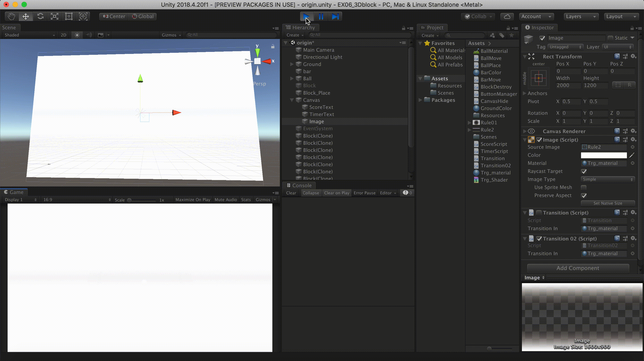Open the help icon for Image (Script)
The height and width of the screenshot is (361, 644).
coord(617,140)
